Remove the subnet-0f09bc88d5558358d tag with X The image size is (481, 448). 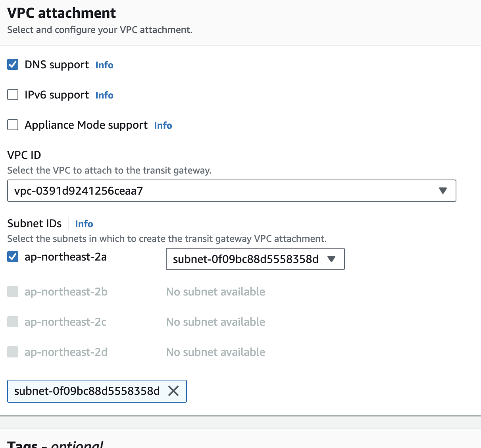click(x=173, y=391)
